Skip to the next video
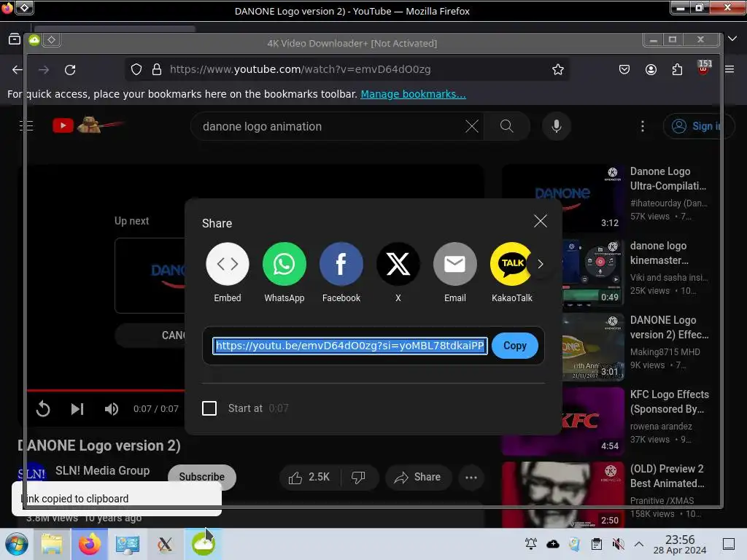This screenshot has height=560, width=747. click(x=77, y=408)
